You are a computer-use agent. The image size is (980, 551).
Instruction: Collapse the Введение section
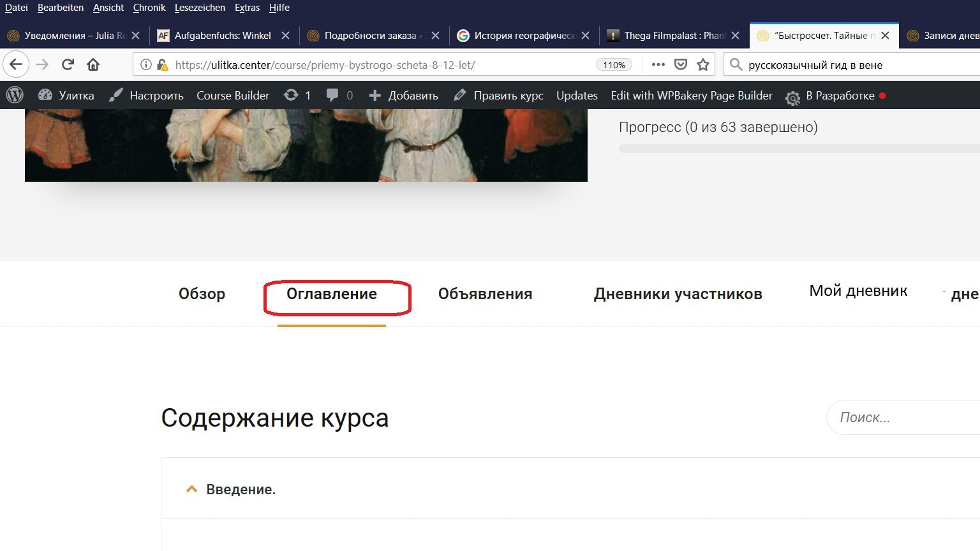[x=191, y=489]
